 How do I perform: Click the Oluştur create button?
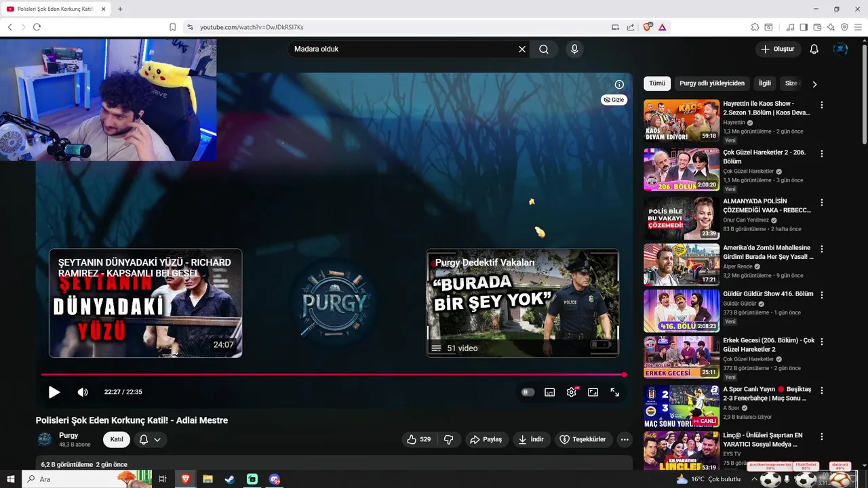pyautogui.click(x=778, y=49)
